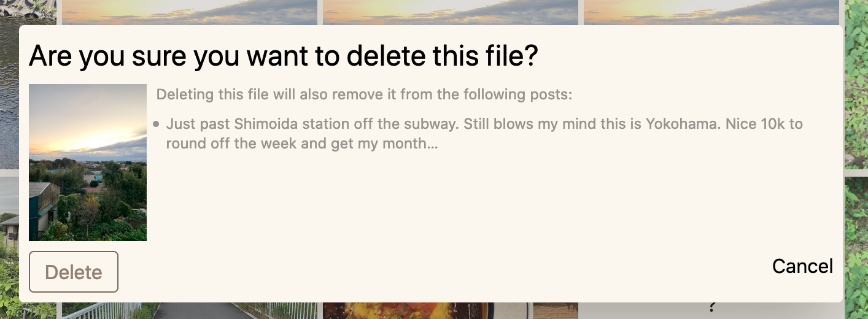The width and height of the screenshot is (868, 319).
Task: Select the lower green ivy thumbnail on right edge
Action: pyautogui.click(x=856, y=245)
